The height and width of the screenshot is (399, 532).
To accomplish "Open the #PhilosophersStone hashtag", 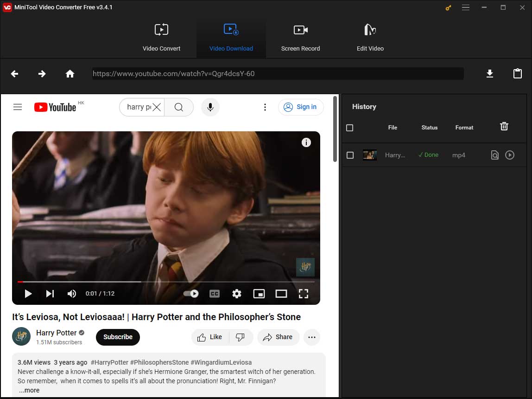I will tap(159, 362).
